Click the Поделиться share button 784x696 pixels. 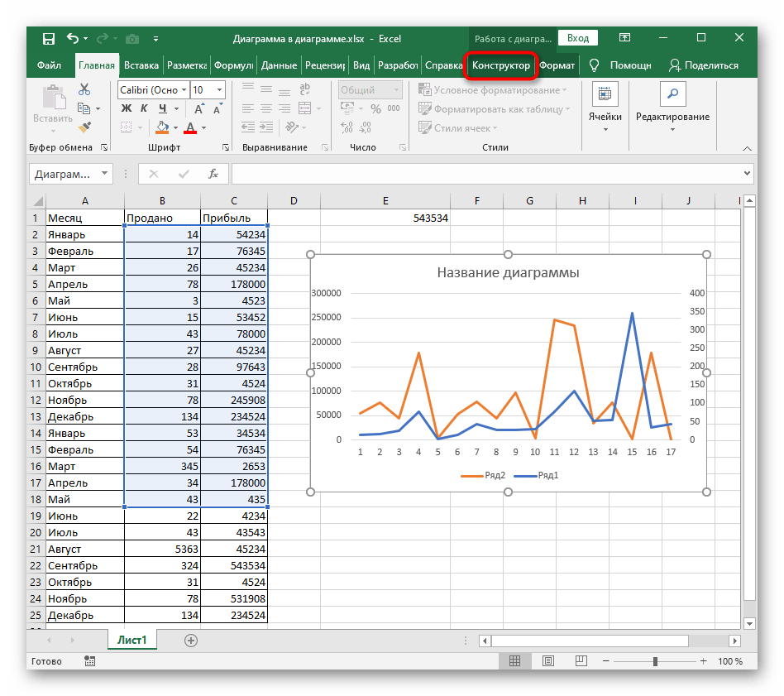coord(703,65)
